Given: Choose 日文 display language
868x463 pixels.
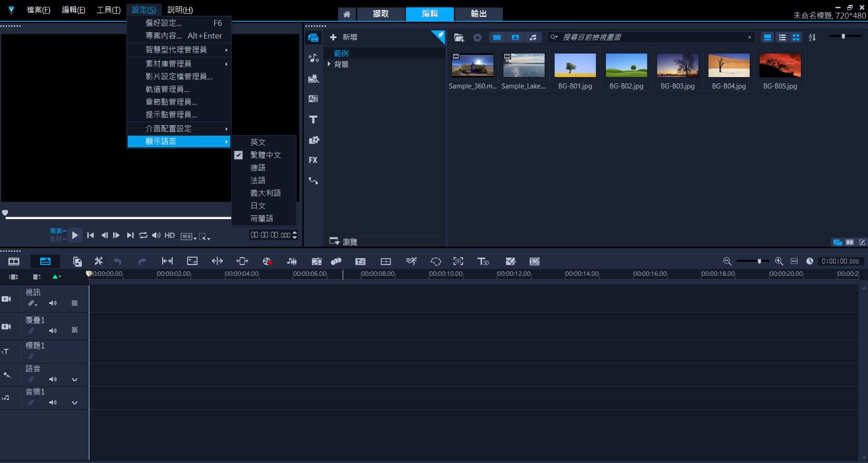Looking at the screenshot, I should click(264, 206).
